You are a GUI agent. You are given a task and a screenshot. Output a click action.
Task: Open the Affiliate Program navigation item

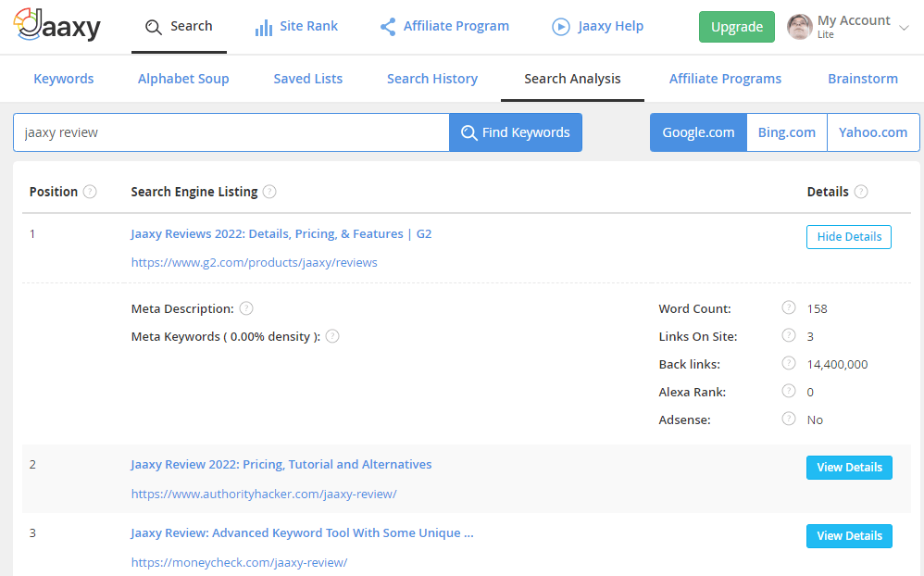445,27
